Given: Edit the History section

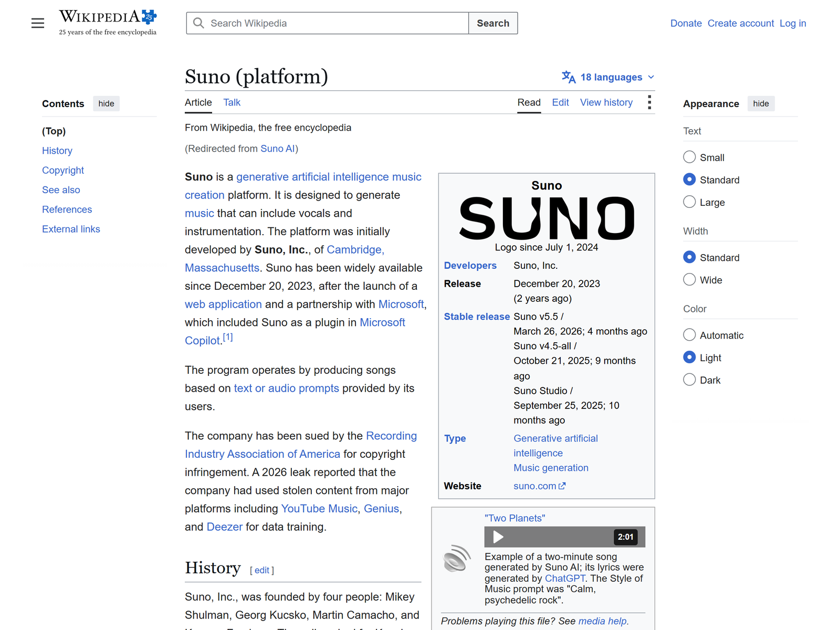Looking at the screenshot, I should tap(262, 570).
